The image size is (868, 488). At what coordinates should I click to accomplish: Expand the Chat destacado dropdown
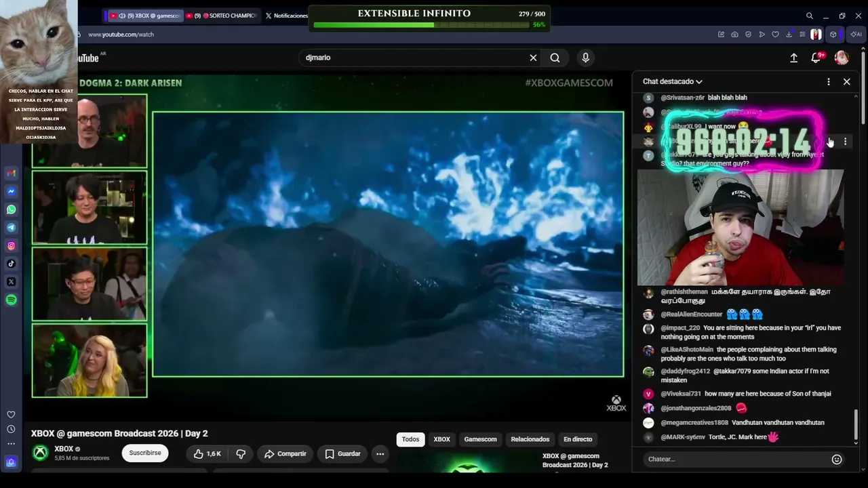click(673, 81)
